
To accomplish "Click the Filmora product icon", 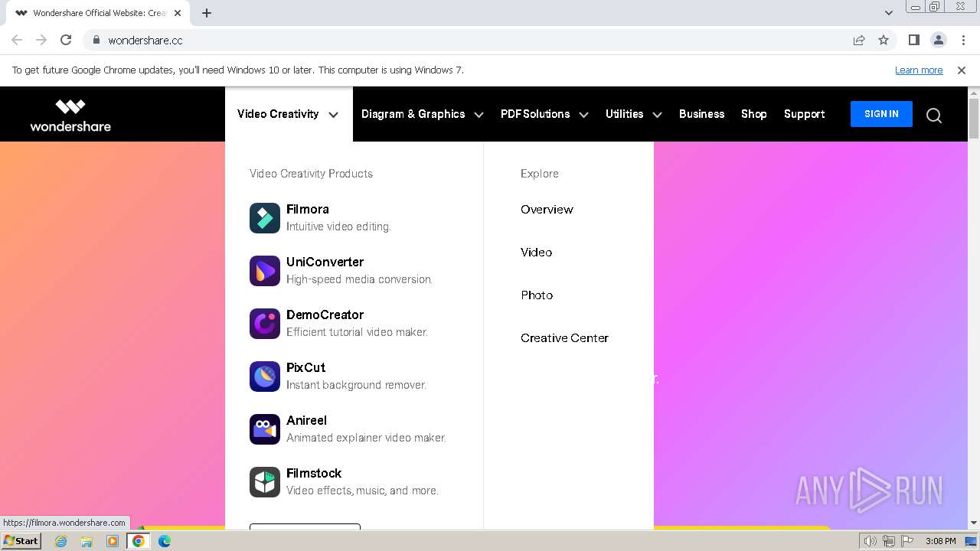I will click(265, 218).
